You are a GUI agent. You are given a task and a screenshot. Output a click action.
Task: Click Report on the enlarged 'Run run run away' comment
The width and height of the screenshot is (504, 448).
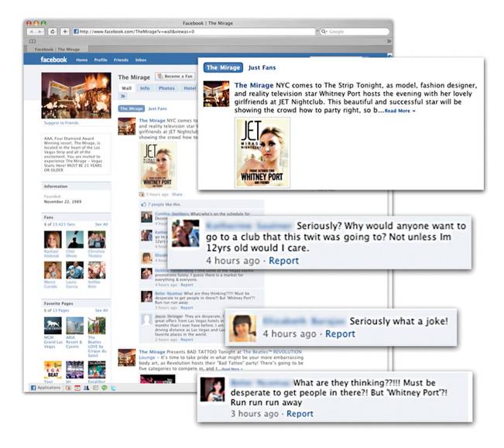[300, 414]
